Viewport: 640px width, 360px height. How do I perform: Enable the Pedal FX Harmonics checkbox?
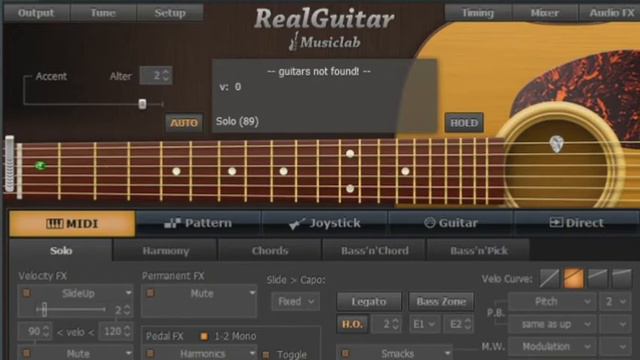pyautogui.click(x=150, y=353)
